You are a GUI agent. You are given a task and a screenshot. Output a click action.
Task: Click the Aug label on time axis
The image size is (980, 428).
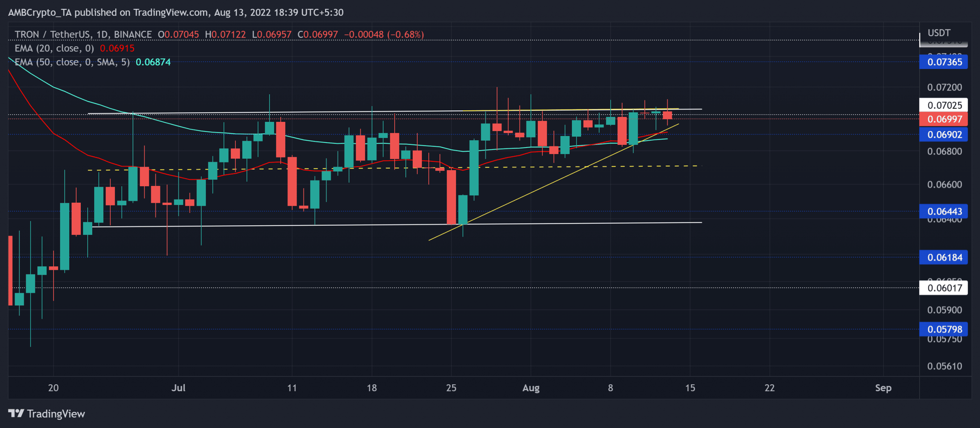531,388
